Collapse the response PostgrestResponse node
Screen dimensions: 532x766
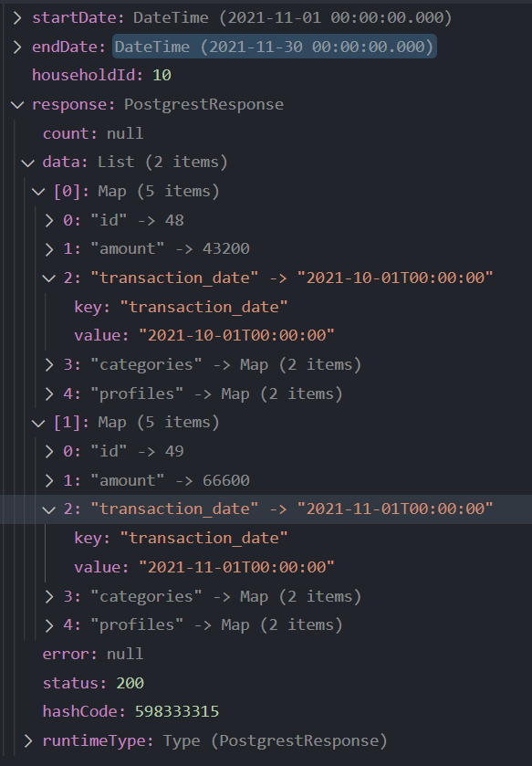(x=16, y=104)
